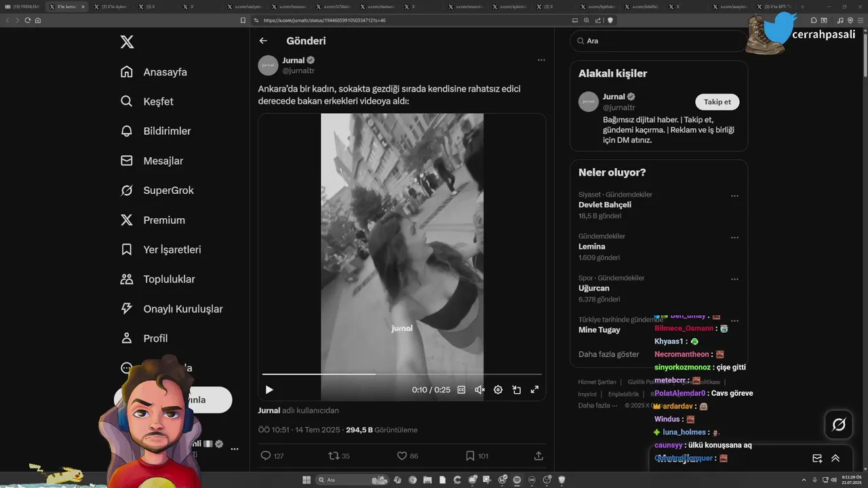Screen dimensions: 868x488
Task: Open a new browser tab
Action: (x=803, y=6)
